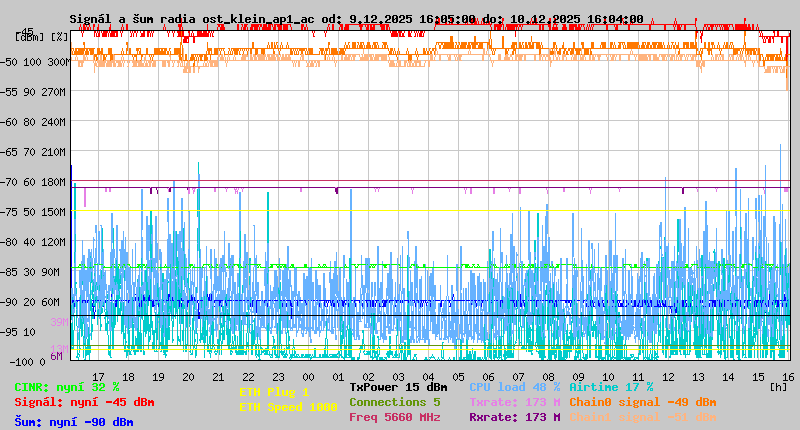Select the faded Chain1 signal legend entry

pyautogui.click(x=642, y=417)
